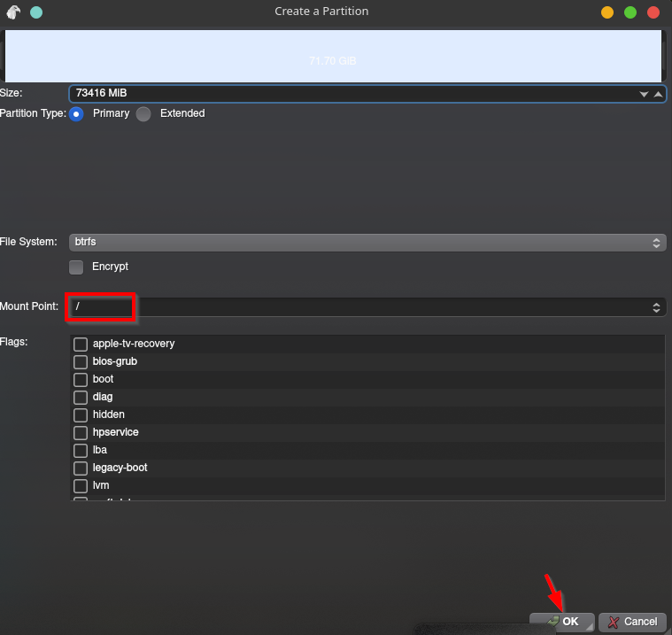The image size is (672, 635).
Task: Open the File System btrfs dropdown
Action: click(367, 242)
